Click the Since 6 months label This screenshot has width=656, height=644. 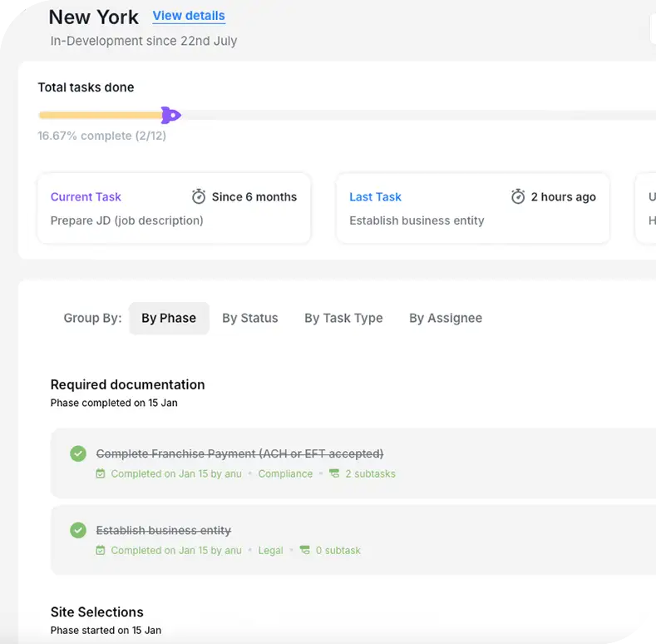pyautogui.click(x=254, y=197)
